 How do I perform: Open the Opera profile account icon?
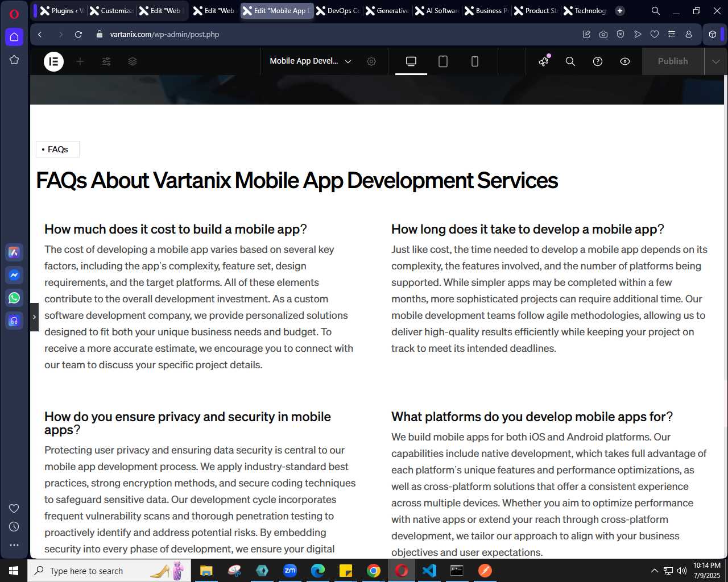689,34
